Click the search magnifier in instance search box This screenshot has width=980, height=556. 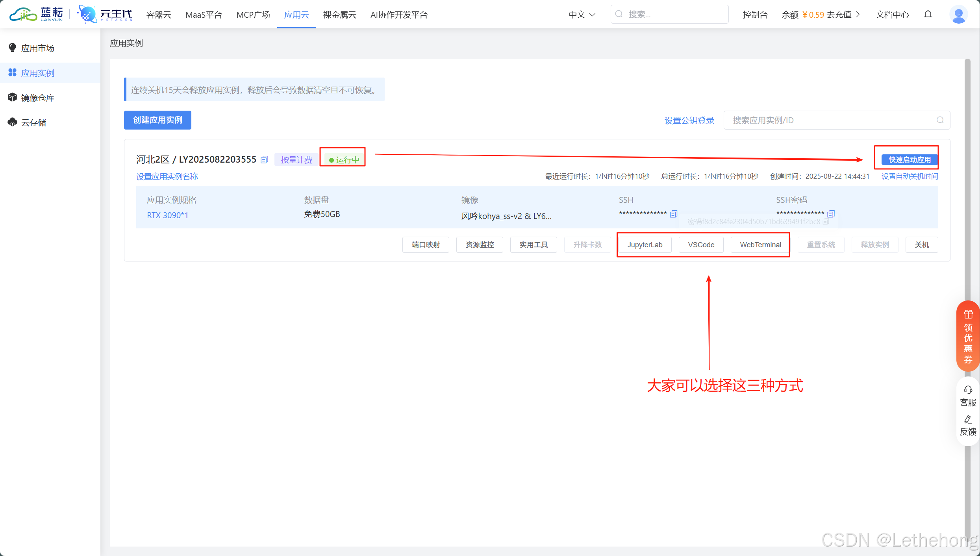[940, 120]
